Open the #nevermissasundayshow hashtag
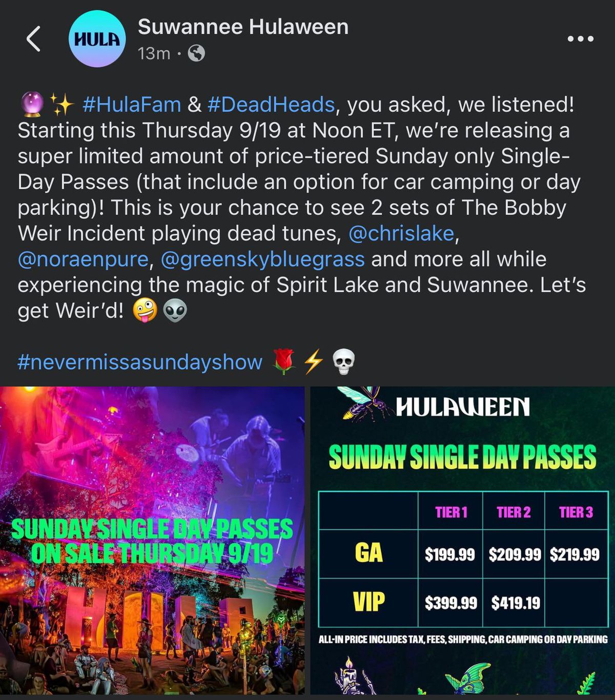The image size is (615, 700). 140,362
